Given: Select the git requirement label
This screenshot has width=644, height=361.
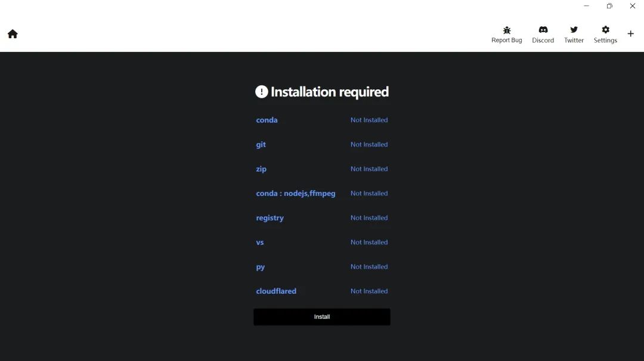Looking at the screenshot, I should click(x=261, y=145).
